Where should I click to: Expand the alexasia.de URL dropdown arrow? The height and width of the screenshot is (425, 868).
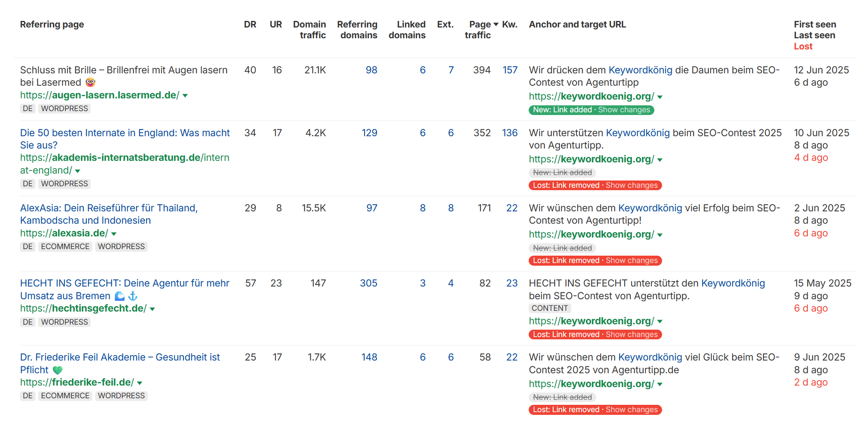point(114,234)
